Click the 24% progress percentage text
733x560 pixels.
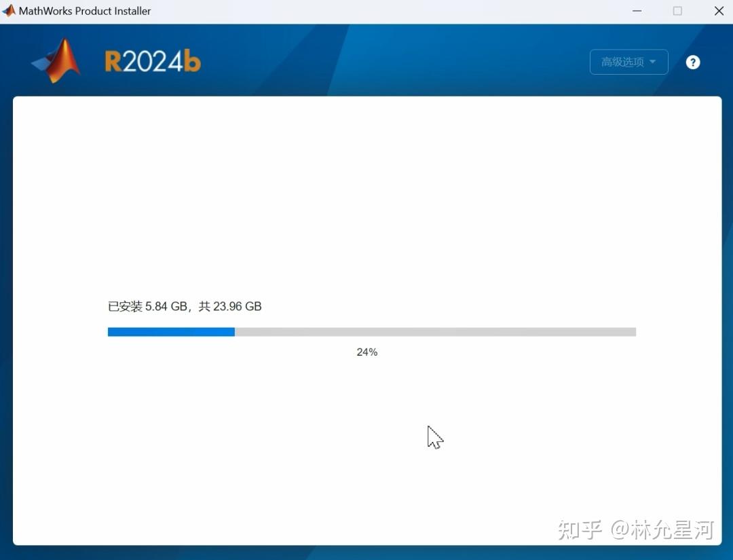click(x=367, y=352)
